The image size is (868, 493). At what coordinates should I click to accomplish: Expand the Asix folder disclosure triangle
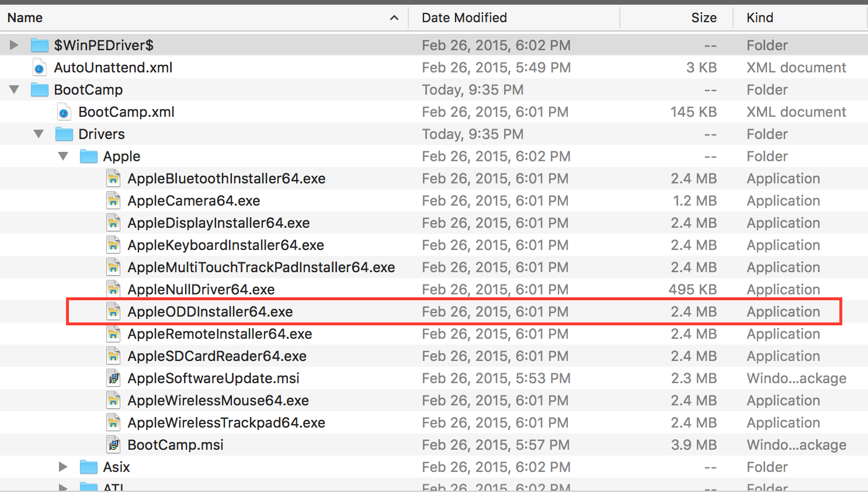pos(63,467)
